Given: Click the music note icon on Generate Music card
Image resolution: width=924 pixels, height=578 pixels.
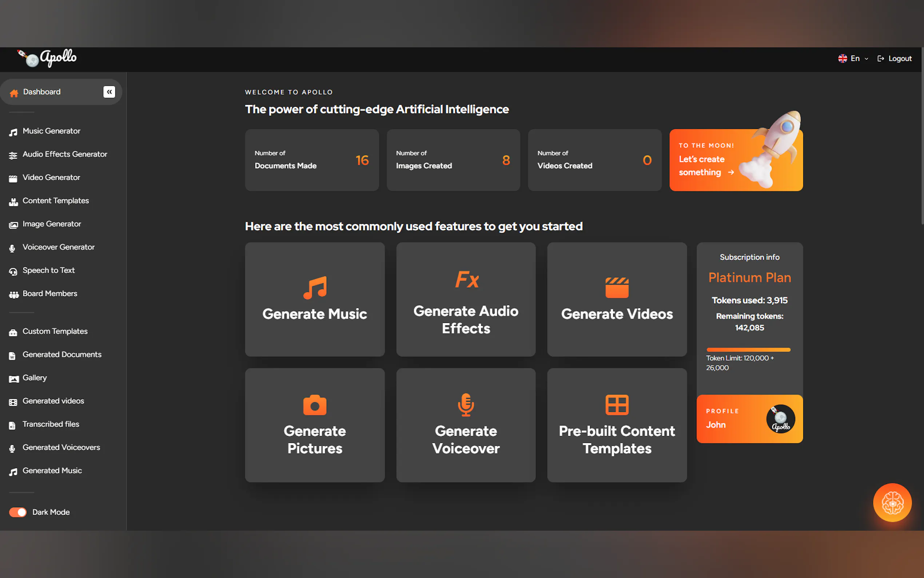Looking at the screenshot, I should click(x=315, y=288).
